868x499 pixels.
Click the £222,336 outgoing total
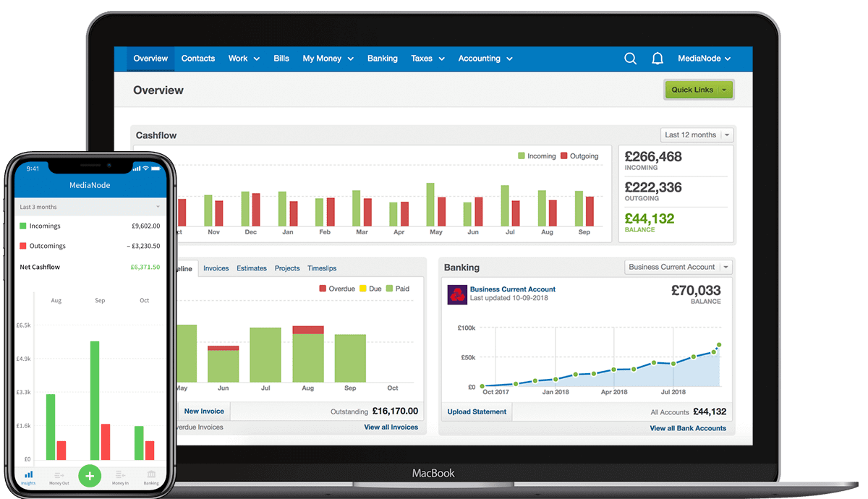(x=652, y=187)
